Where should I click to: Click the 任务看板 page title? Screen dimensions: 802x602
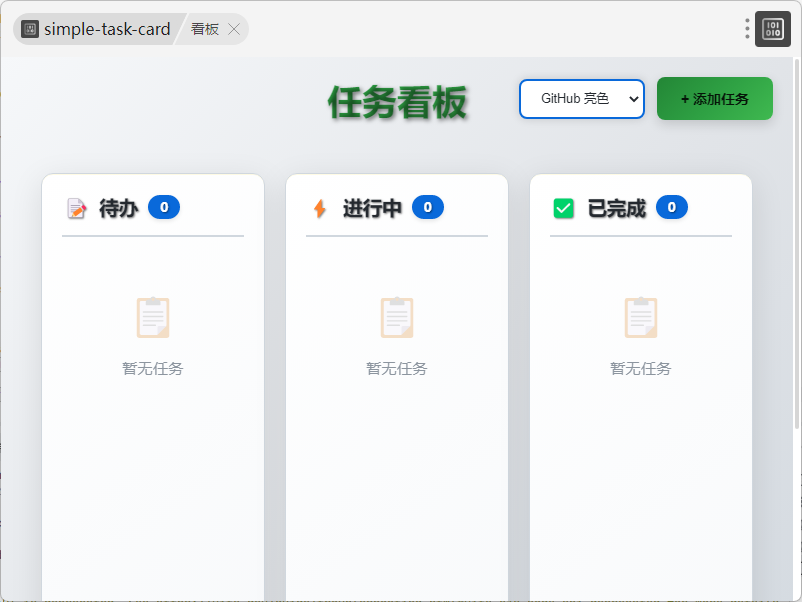pos(397,102)
